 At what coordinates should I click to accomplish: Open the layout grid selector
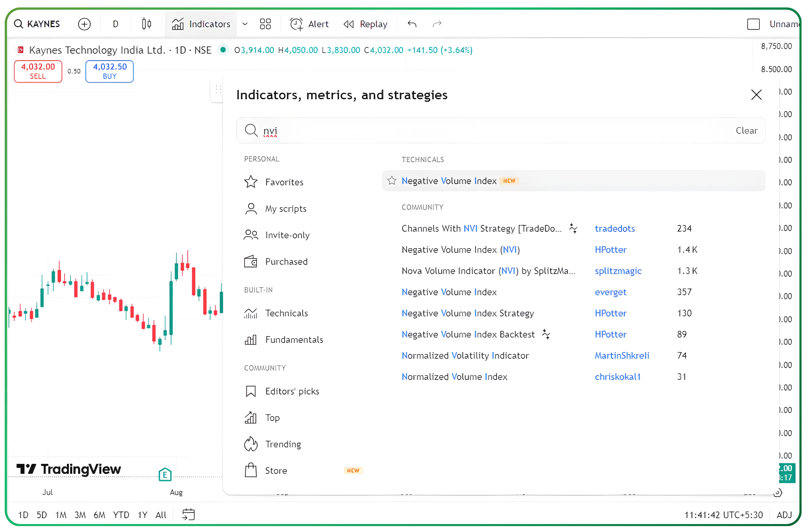tap(265, 24)
